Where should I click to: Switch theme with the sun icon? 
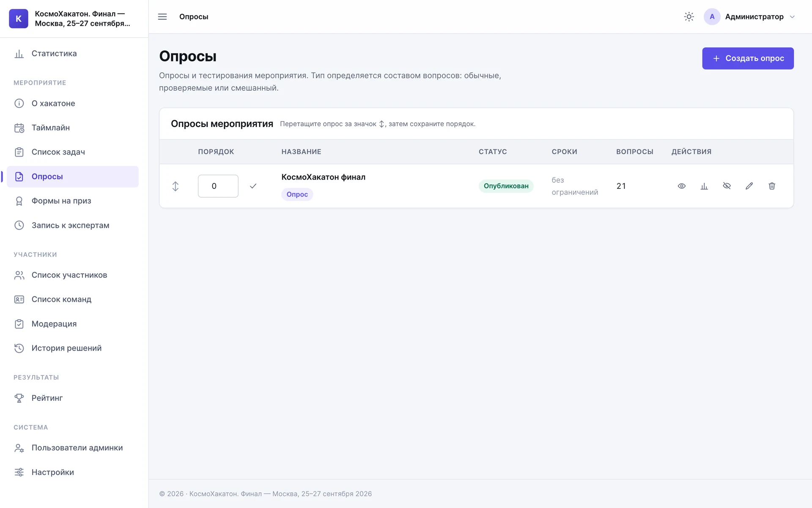[689, 17]
